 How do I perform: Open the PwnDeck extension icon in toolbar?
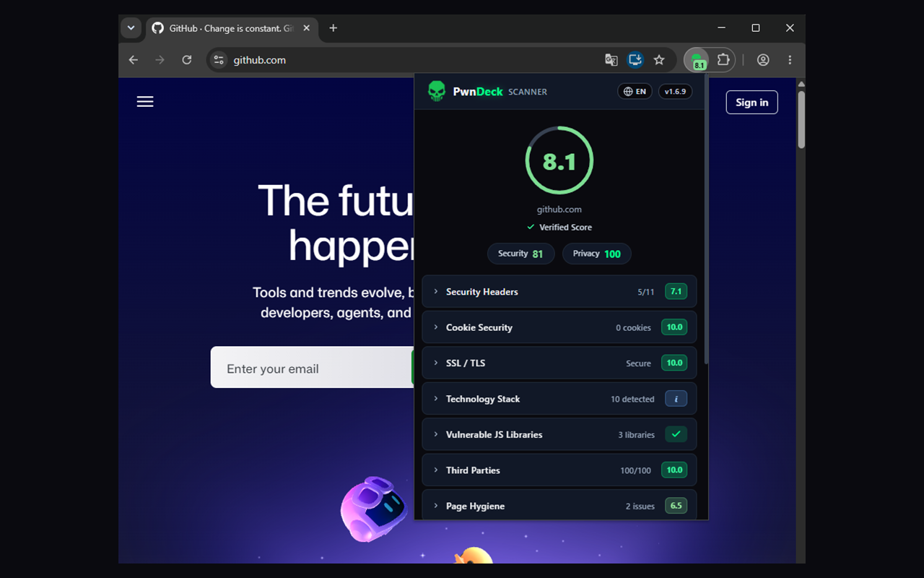697,60
